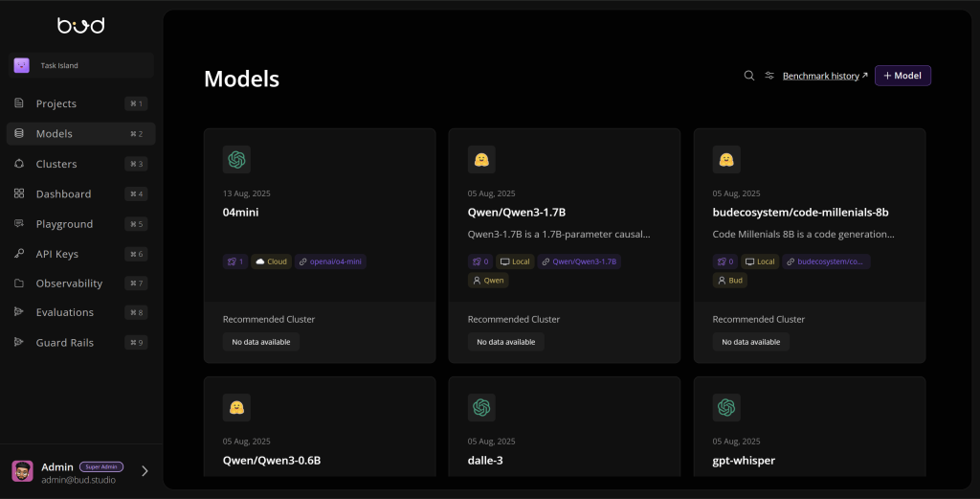Click the Task Island purple icon
The height and width of the screenshot is (499, 980).
[x=21, y=65]
